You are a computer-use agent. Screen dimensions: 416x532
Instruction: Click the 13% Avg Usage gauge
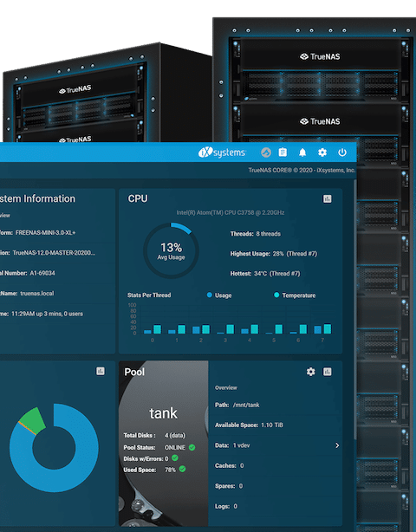click(x=171, y=250)
